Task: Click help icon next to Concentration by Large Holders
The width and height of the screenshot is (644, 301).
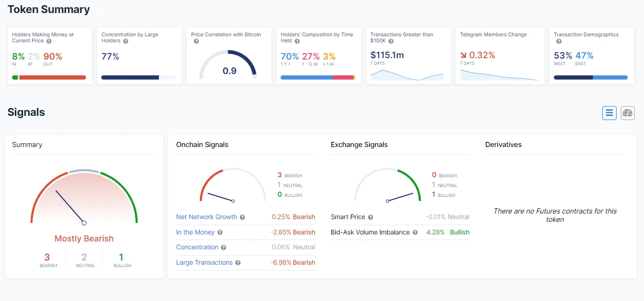Action: 126,41
